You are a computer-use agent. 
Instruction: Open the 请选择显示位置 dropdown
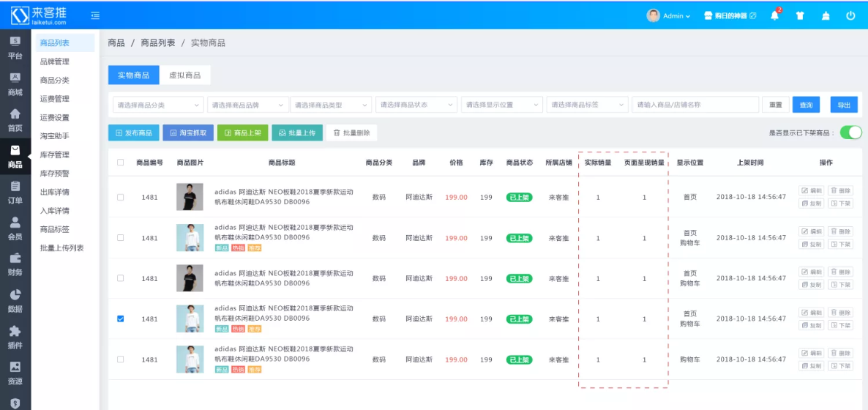[502, 105]
